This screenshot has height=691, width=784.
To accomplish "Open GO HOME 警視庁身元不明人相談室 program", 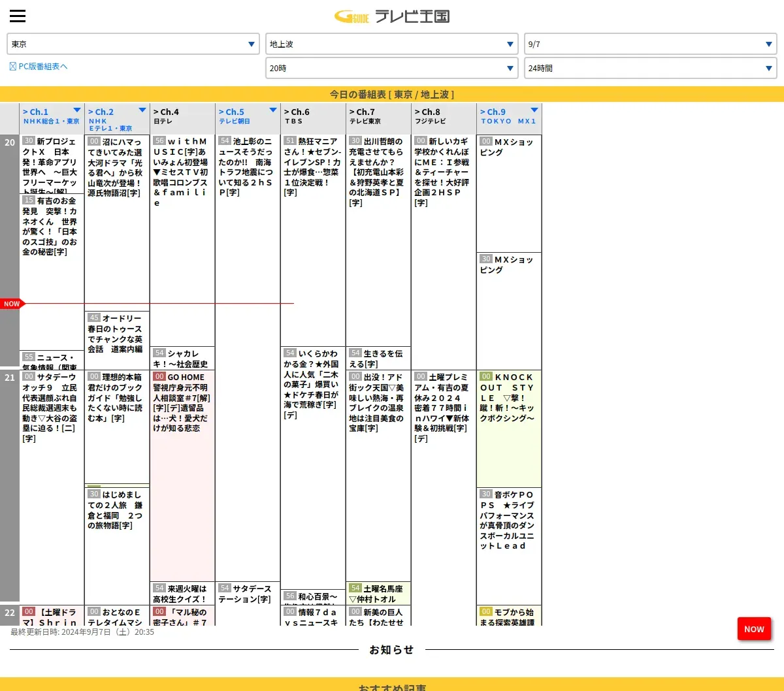I will [182, 475].
